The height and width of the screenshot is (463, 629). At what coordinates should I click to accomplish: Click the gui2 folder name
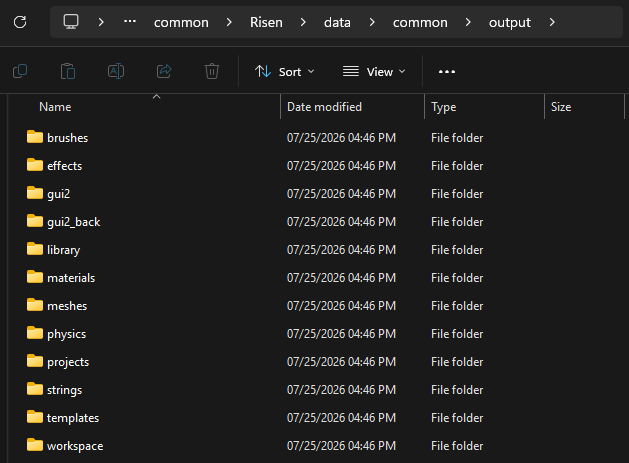[59, 194]
